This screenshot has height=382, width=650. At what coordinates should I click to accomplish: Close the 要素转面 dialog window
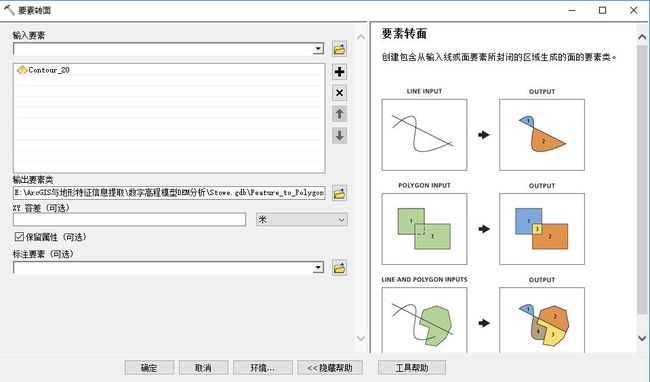633,10
